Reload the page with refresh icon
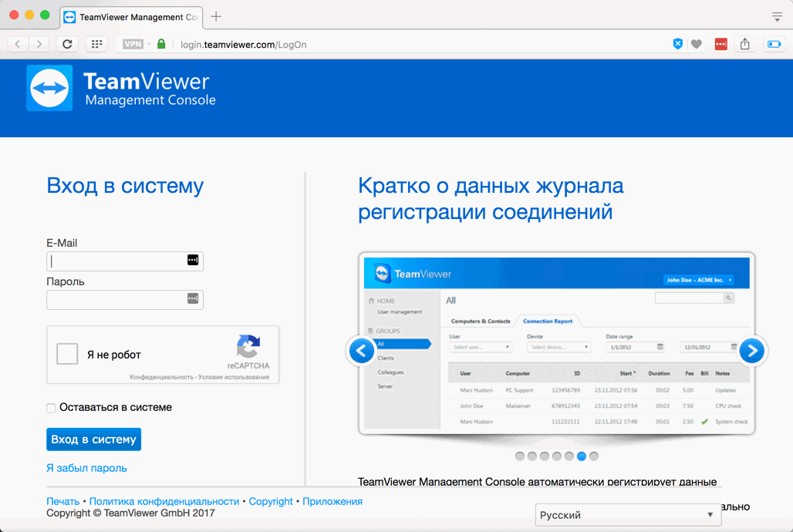The image size is (793, 532). 67,44
